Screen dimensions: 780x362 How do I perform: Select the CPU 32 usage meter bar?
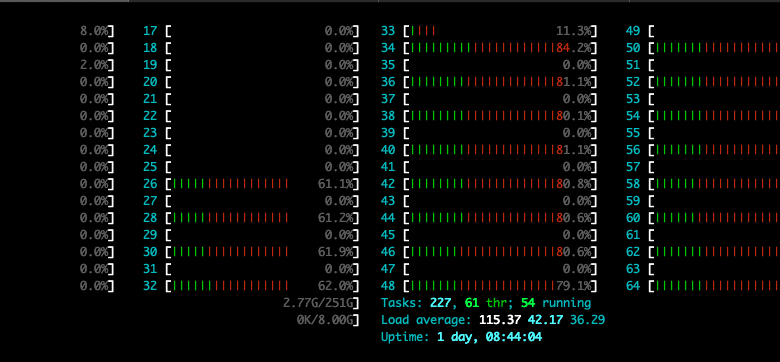[x=262, y=286]
